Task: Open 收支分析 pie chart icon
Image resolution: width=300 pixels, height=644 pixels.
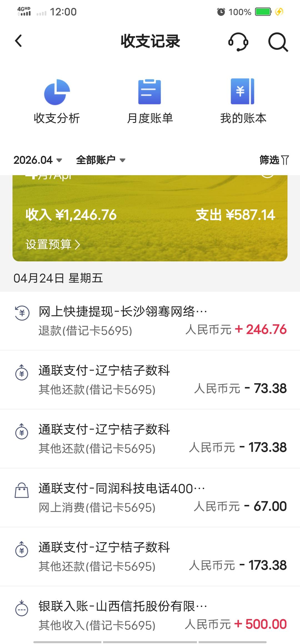Action: pos(57,92)
